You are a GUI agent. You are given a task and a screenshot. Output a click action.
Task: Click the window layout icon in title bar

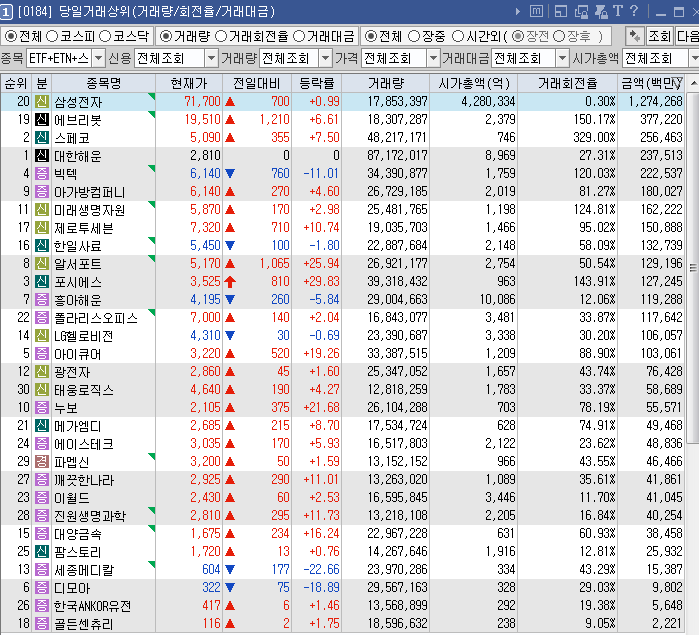561,12
